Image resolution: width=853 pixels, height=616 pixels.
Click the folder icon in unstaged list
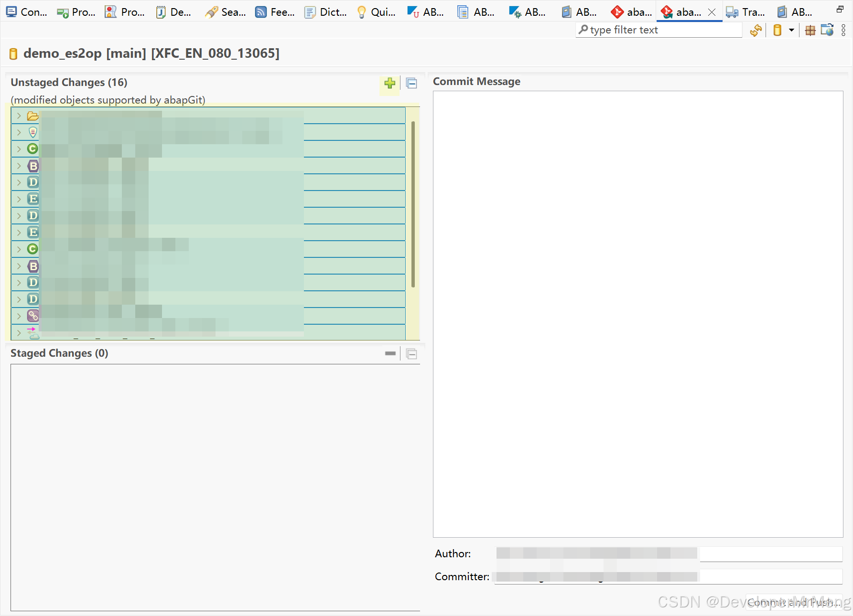(x=33, y=116)
